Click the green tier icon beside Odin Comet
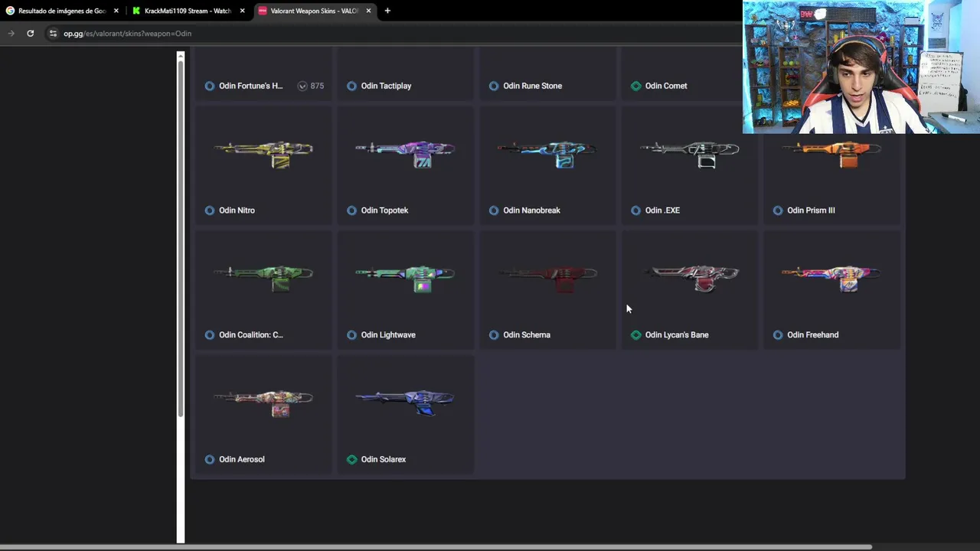Screen dimensions: 980x551 pyautogui.click(x=635, y=86)
